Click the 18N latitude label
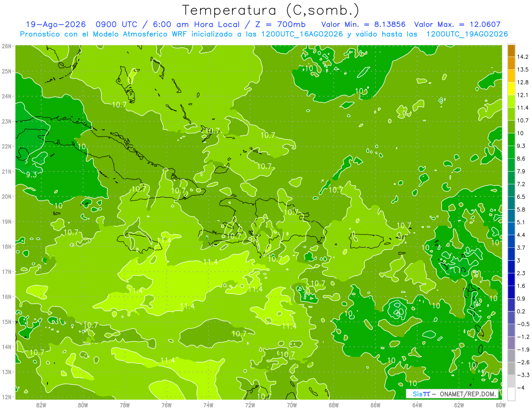Image resolution: width=532 pixels, height=411 pixels. [x=7, y=247]
